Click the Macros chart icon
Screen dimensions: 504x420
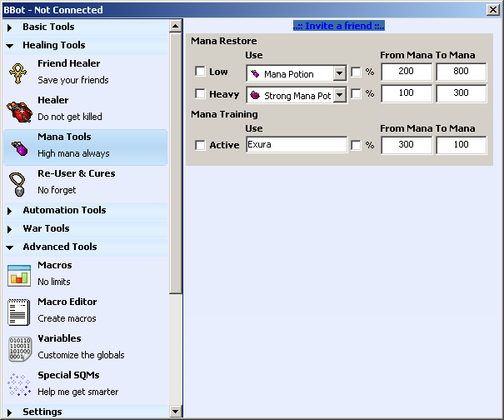coord(19,274)
